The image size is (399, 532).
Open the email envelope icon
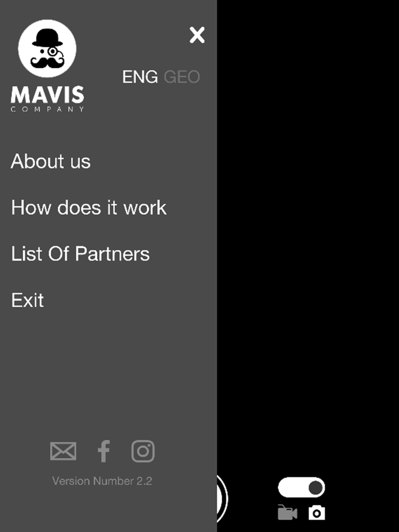tap(63, 451)
